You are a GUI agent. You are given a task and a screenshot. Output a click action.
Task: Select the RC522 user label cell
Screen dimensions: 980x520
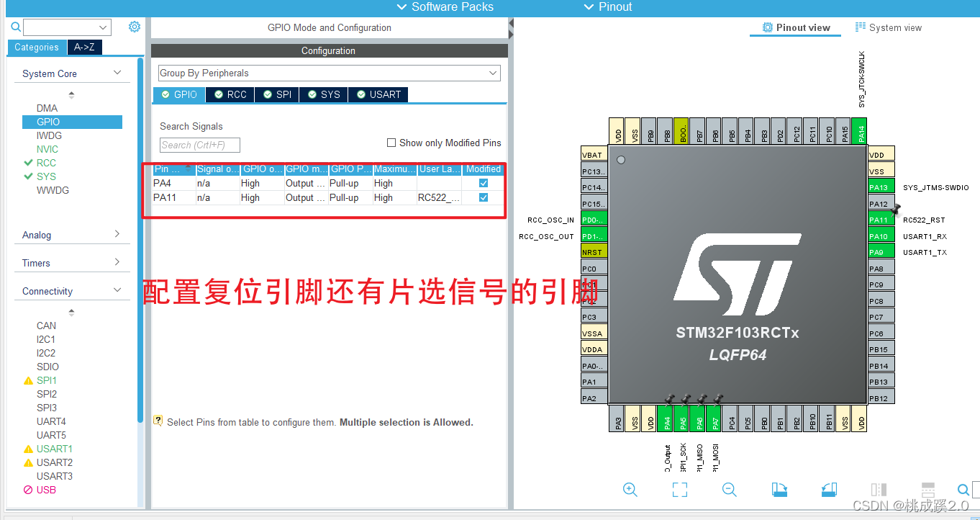pyautogui.click(x=439, y=197)
